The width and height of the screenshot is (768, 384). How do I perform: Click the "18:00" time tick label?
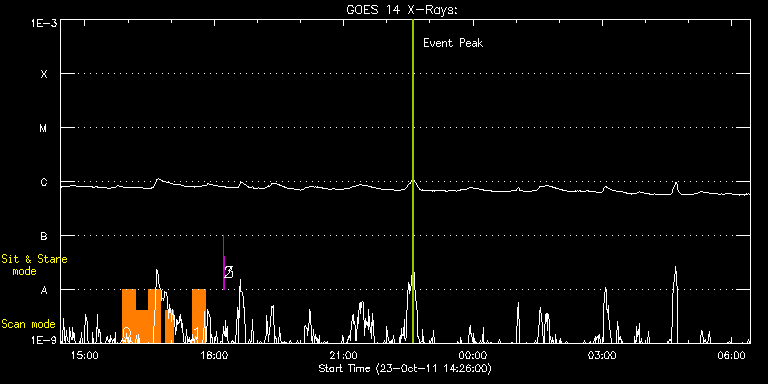tap(214, 357)
